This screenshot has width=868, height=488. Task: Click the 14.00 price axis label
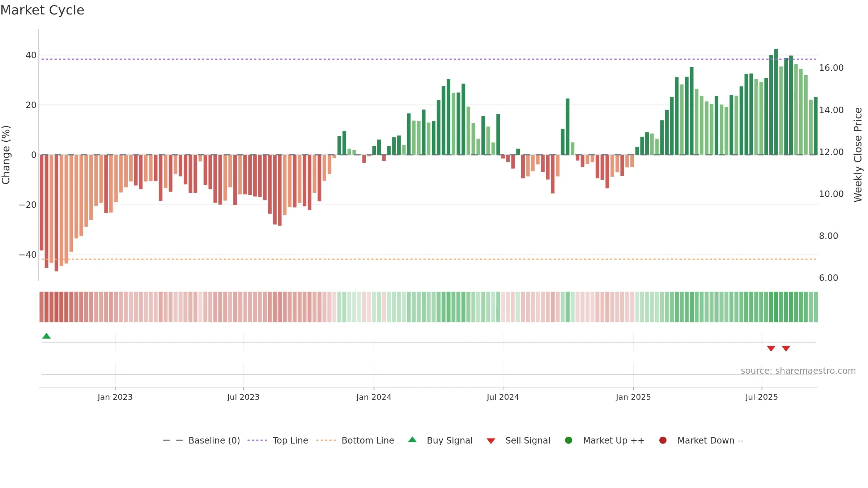point(831,110)
